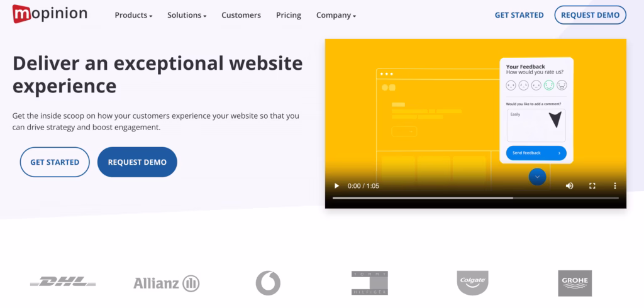644x308 pixels.
Task: Click the filled Request Demo hero button
Action: (137, 162)
